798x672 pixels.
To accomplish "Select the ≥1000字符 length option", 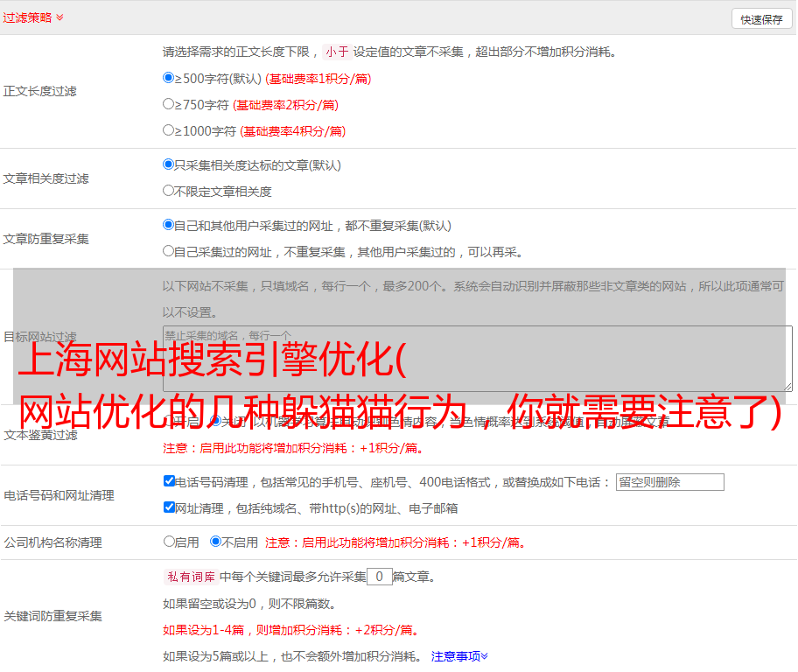I will pyautogui.click(x=169, y=130).
